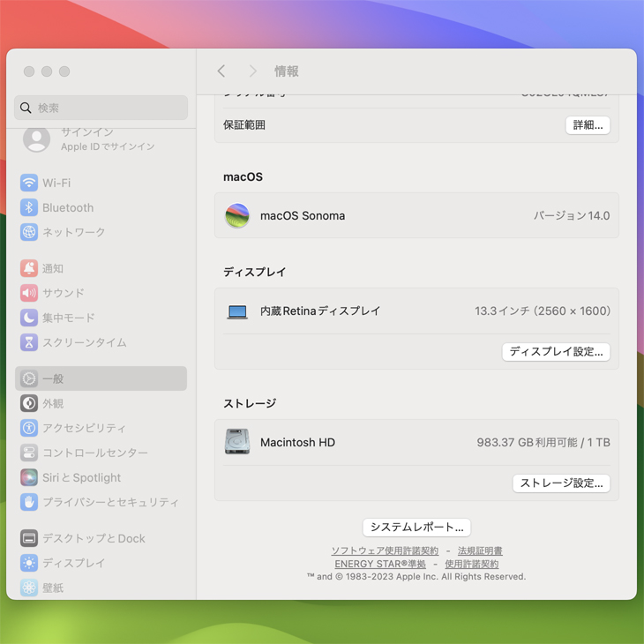This screenshot has width=644, height=644.
Task: Open ソフトウェア使用許諾契約 link
Action: click(x=385, y=550)
